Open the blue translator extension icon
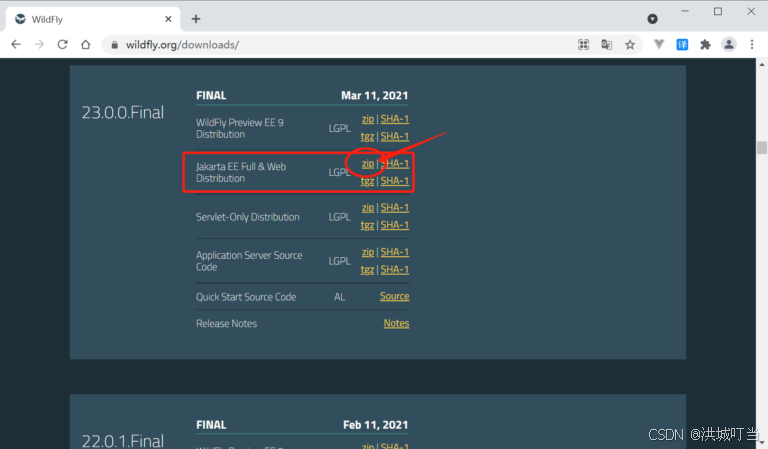 pyautogui.click(x=682, y=45)
